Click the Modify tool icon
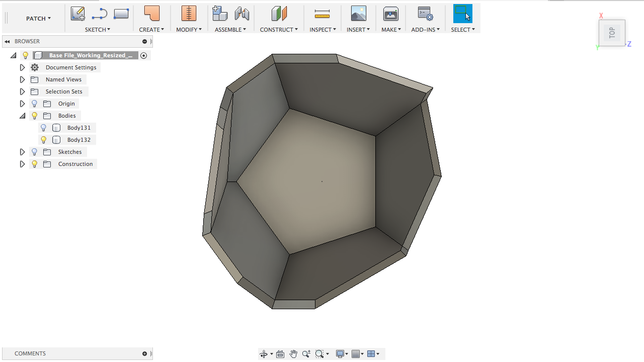The image size is (644, 362). click(189, 14)
